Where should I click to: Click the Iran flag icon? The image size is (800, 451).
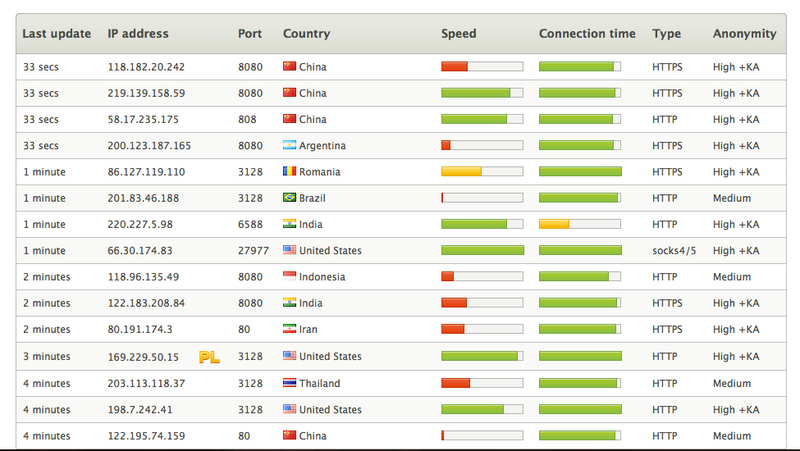click(x=289, y=329)
